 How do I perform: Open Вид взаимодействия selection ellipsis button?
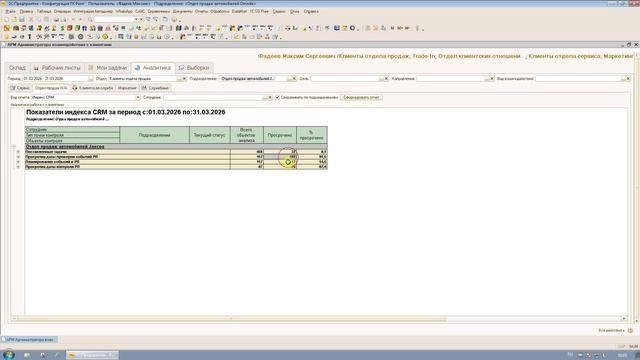pyautogui.click(x=623, y=78)
